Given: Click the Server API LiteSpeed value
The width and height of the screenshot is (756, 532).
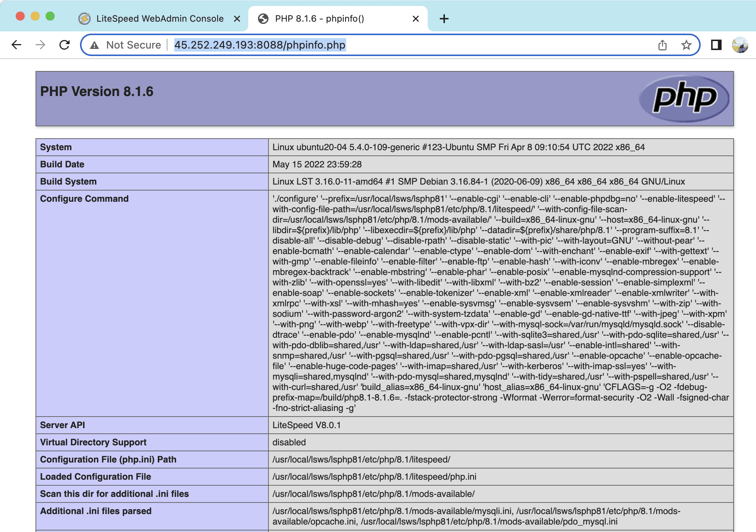Looking at the screenshot, I should coord(306,425).
